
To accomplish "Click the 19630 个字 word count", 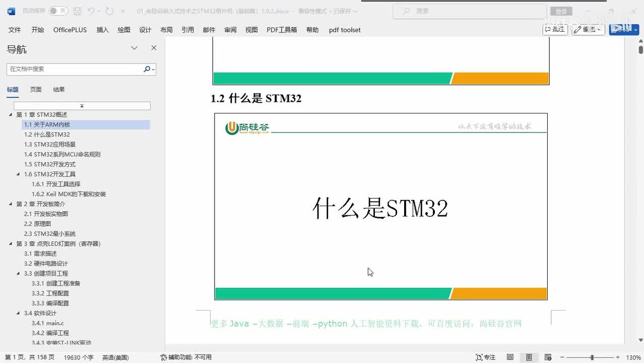I will 79,357.
